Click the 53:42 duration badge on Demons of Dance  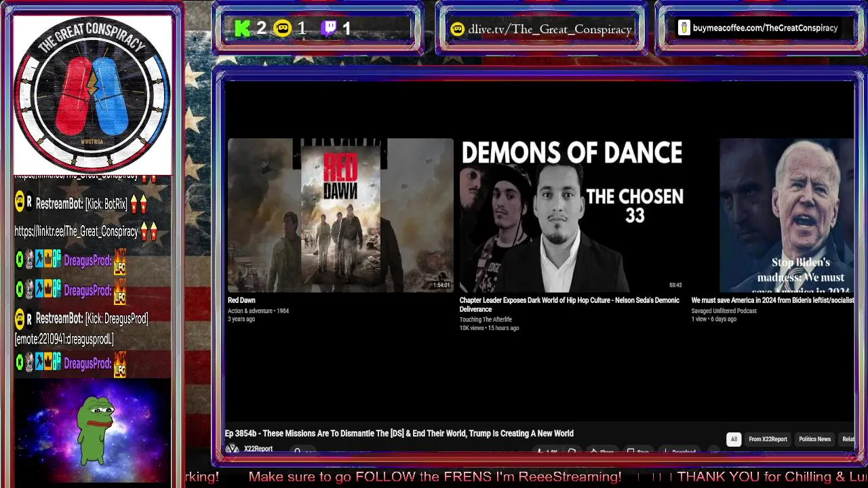(x=675, y=285)
